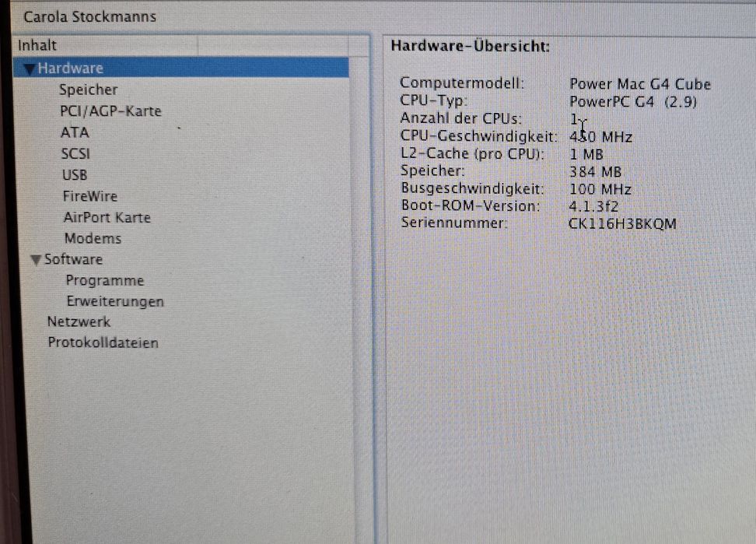Click the Computermodell label
Image resolution: width=756 pixels, height=544 pixels.
[462, 83]
